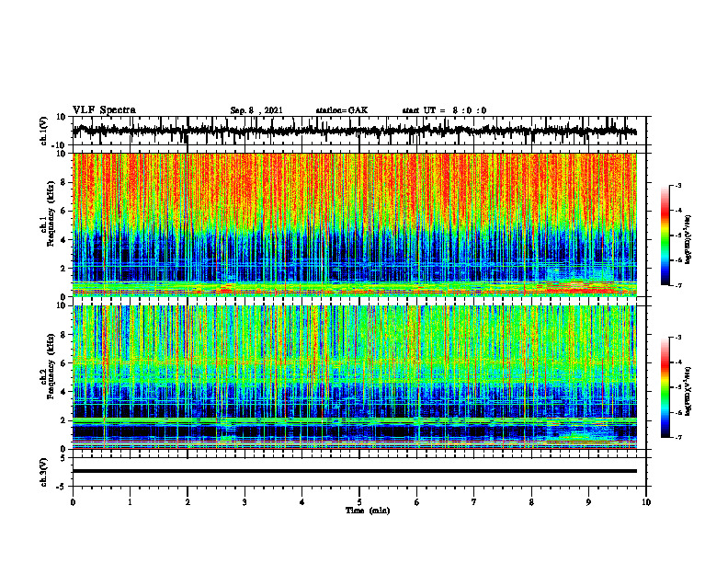The width and height of the screenshot is (728, 563).
Task: Click the time axis tick label "2"
Action: pos(188,502)
